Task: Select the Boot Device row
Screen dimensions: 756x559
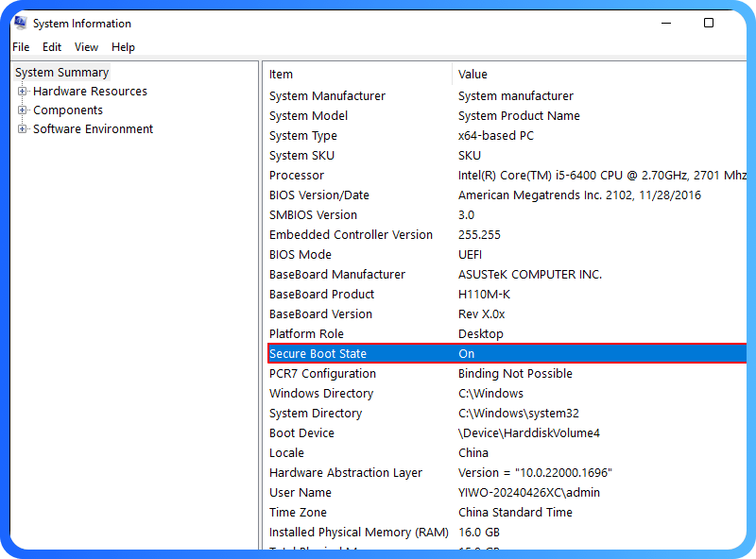Action: (507, 432)
